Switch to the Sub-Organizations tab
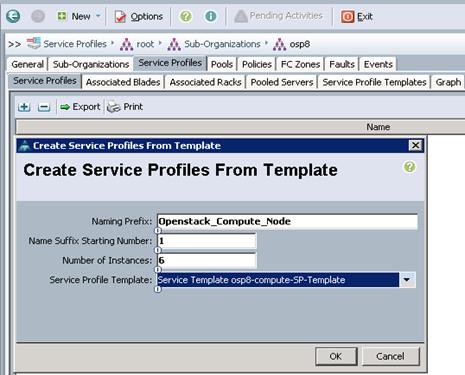Image resolution: width=465 pixels, height=375 pixels. point(91,64)
